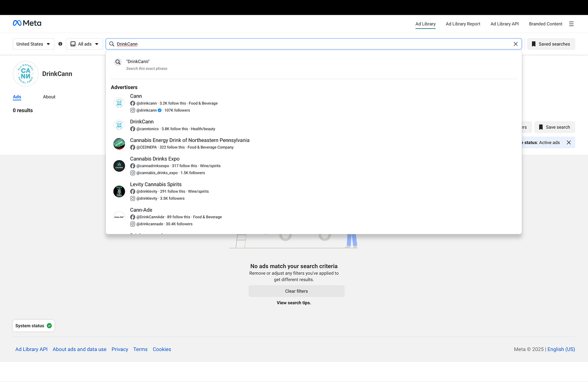The height and width of the screenshot is (382, 588).
Task: Click the Save search button
Action: pos(554,127)
